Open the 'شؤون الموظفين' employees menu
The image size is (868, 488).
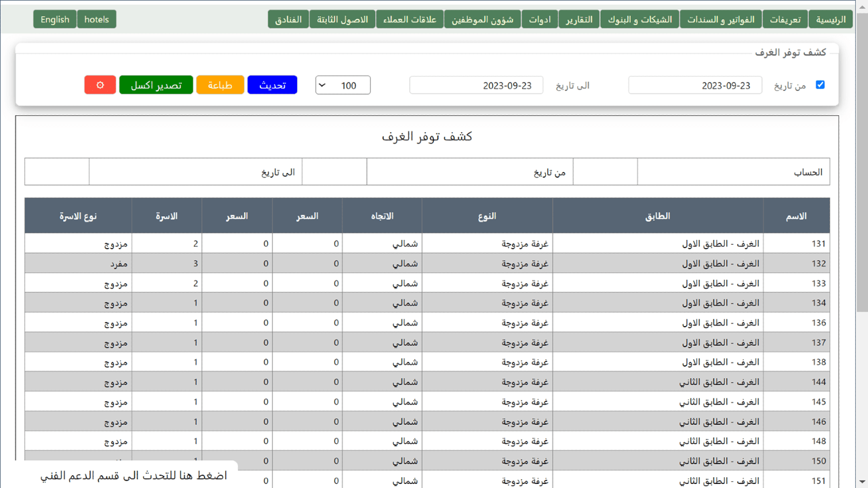483,20
